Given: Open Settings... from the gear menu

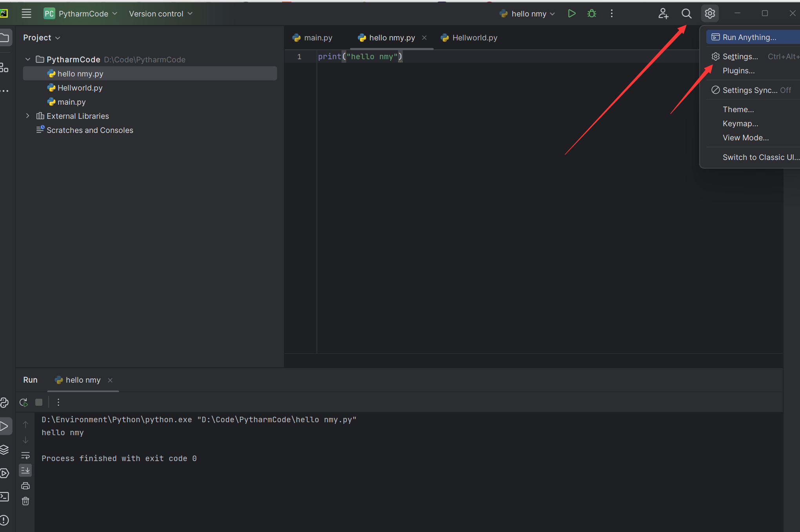Looking at the screenshot, I should point(753,56).
